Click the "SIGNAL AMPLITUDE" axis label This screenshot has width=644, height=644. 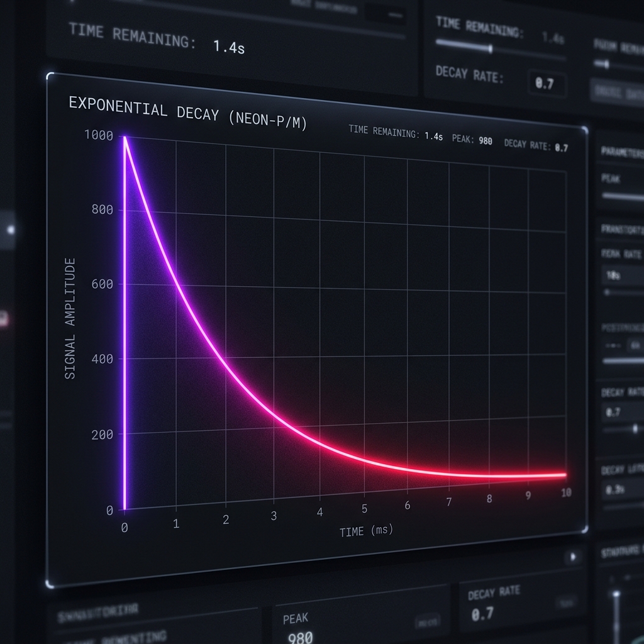[x=70, y=319]
